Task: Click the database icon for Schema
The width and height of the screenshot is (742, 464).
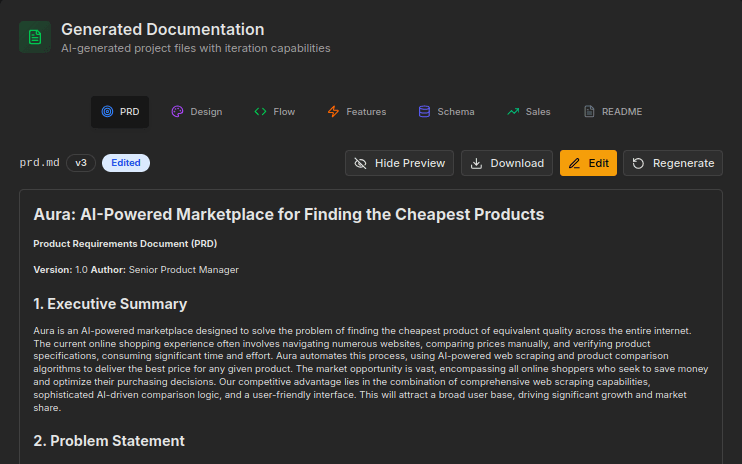Action: tap(424, 112)
